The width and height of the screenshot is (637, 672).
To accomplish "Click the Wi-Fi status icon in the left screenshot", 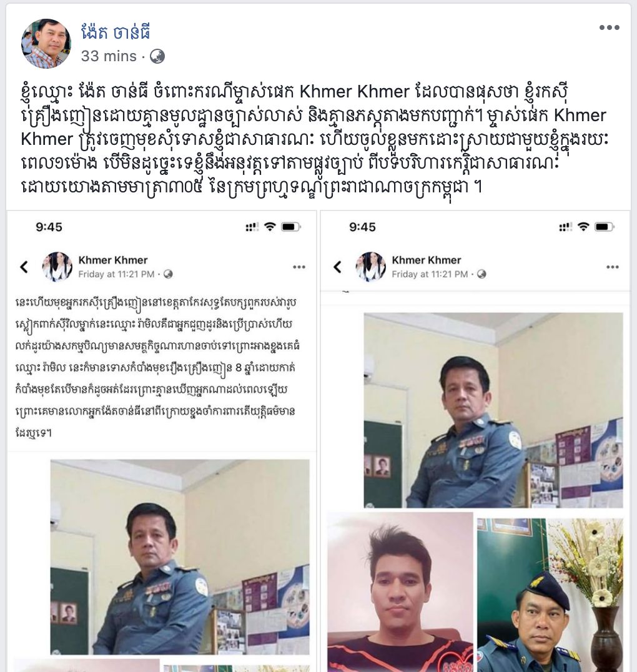I will coord(270,227).
